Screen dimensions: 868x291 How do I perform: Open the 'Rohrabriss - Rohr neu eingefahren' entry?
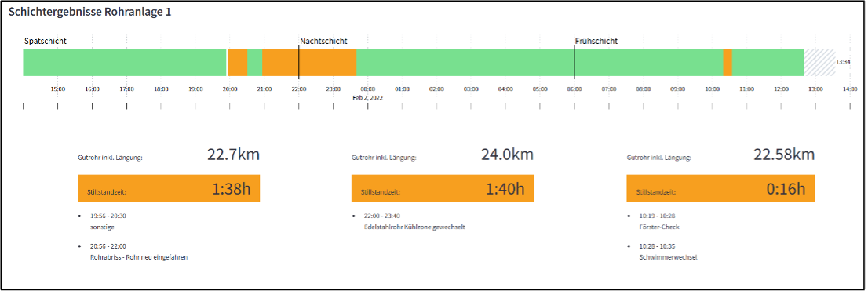139,257
